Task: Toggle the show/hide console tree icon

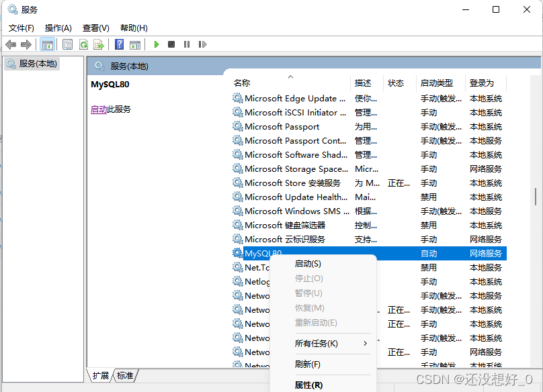Action: (x=47, y=44)
